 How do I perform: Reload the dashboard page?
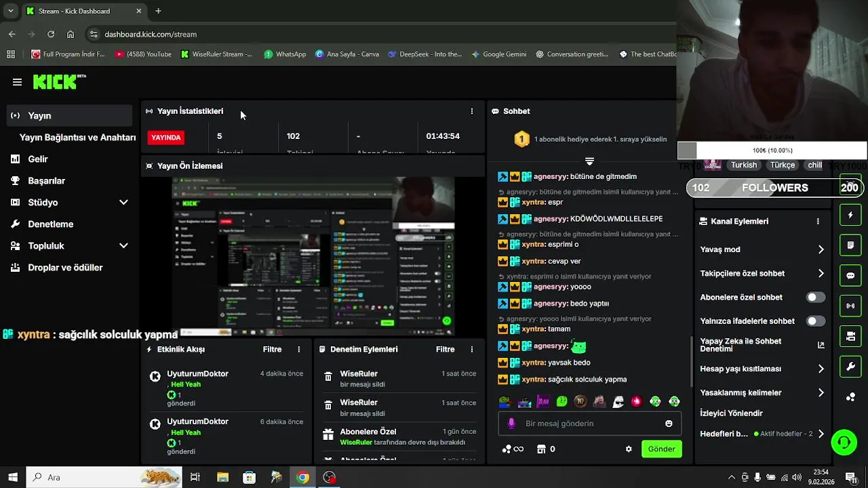click(x=51, y=34)
